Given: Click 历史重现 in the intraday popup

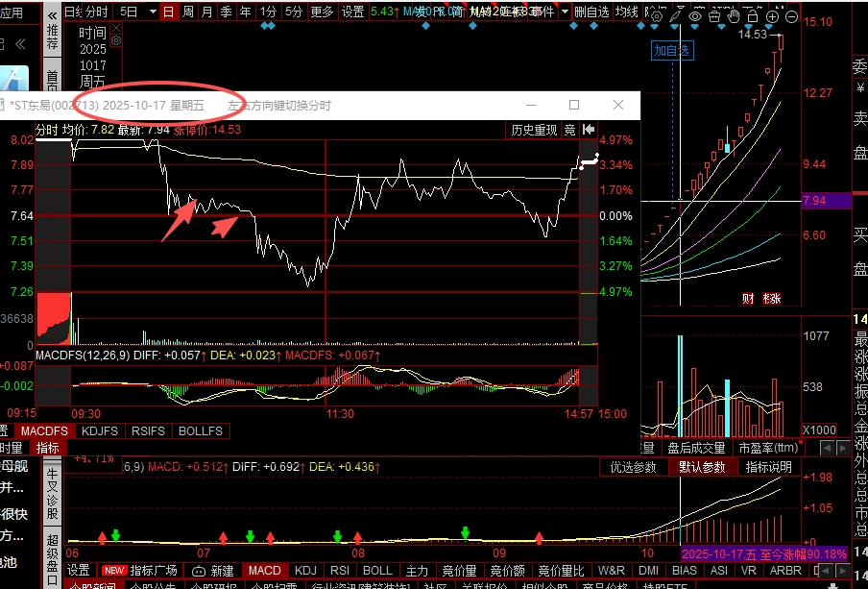Looking at the screenshot, I should tap(534, 130).
